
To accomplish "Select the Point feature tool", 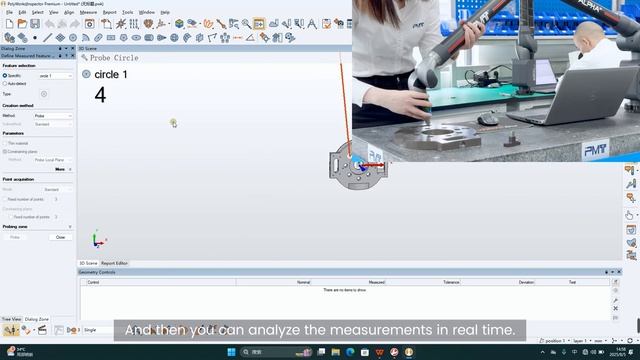I will [35, 38].
